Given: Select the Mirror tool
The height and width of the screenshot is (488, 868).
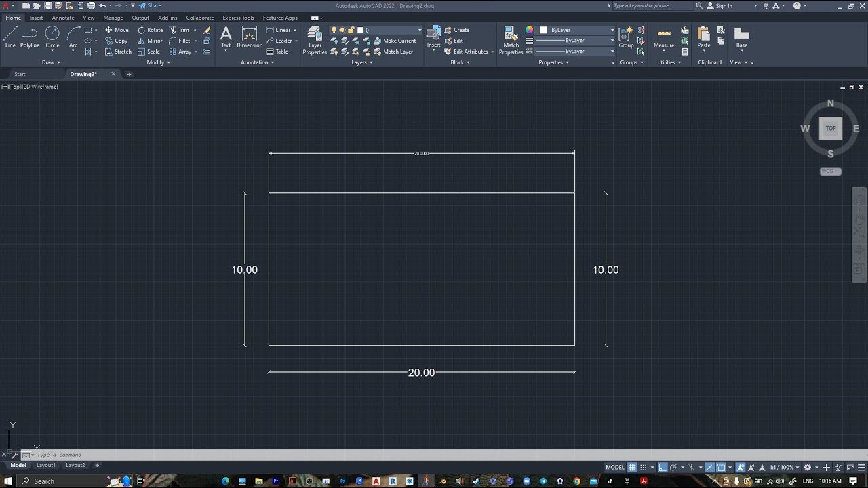Looking at the screenshot, I should pyautogui.click(x=151, y=41).
